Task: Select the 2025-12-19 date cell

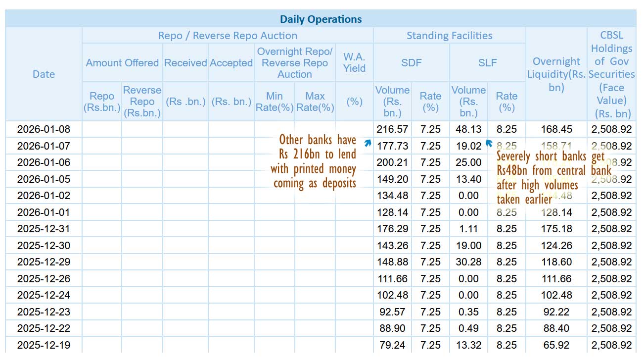Action: [x=44, y=345]
